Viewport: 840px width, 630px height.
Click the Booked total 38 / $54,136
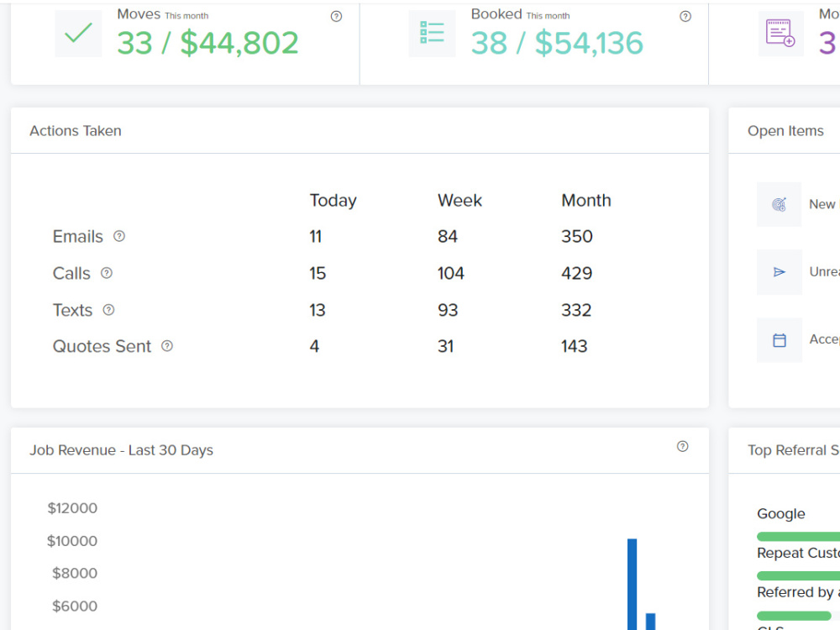[557, 43]
